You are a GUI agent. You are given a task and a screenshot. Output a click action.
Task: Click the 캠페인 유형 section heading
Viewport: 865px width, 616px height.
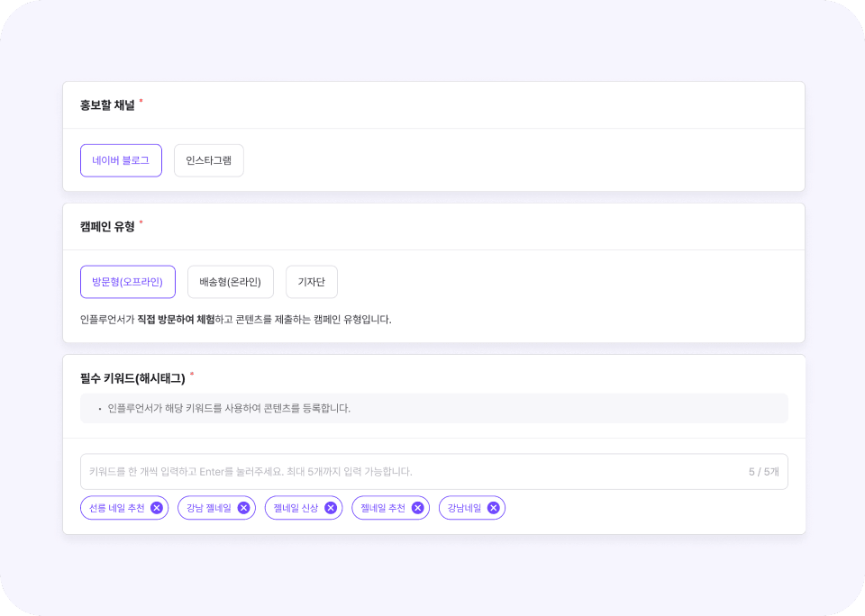pyautogui.click(x=107, y=227)
